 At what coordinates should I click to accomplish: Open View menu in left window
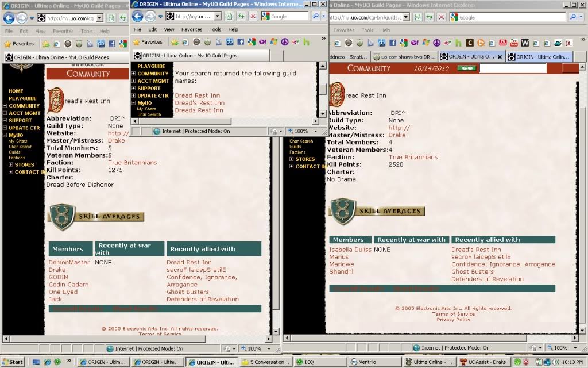click(41, 31)
